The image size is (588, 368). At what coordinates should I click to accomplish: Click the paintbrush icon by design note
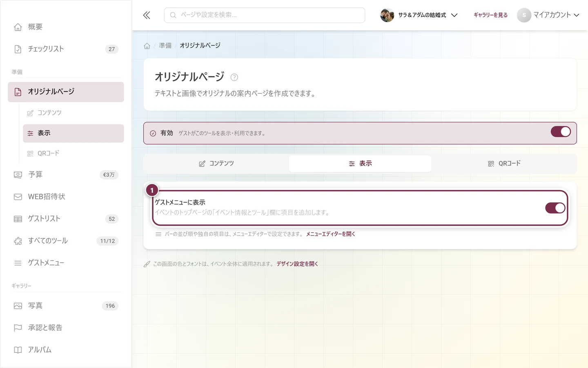[147, 264]
